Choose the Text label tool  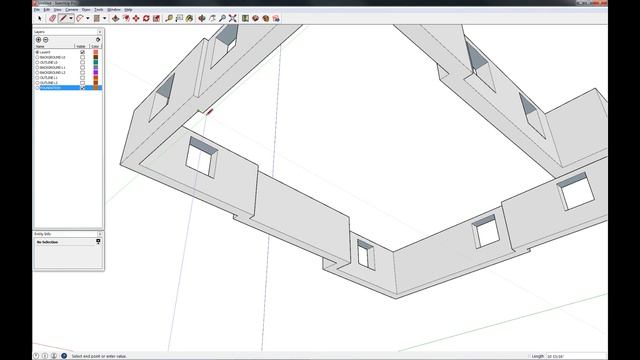[x=179, y=18]
